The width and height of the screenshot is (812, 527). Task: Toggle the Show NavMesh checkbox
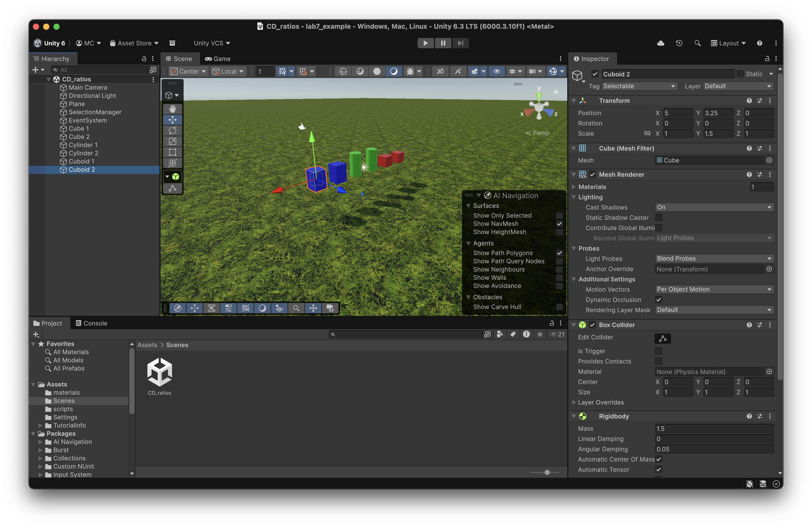[x=559, y=224]
